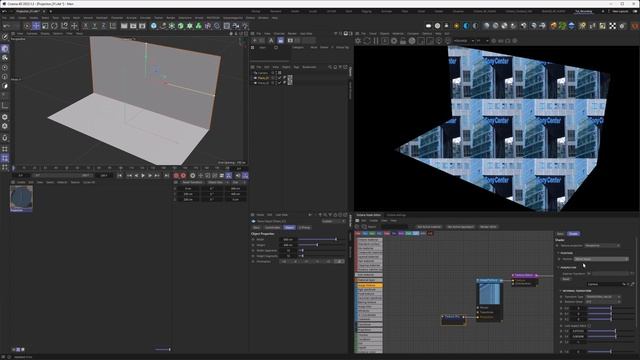Screen dimensions: 640x360
Task: Switch to the Coordinates tab in Attribute Manager
Action: [x=272, y=227]
